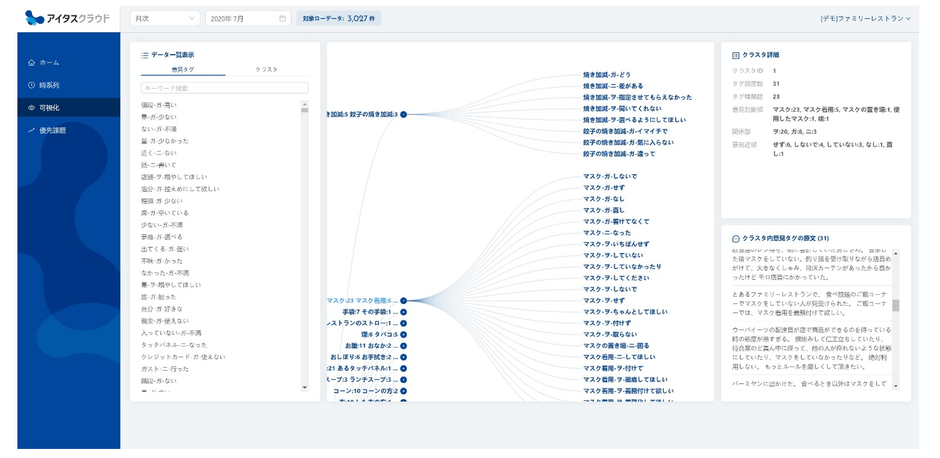Click the クラスタ詳細 panel header icon
Screen dimensions: 940x458
click(736, 54)
